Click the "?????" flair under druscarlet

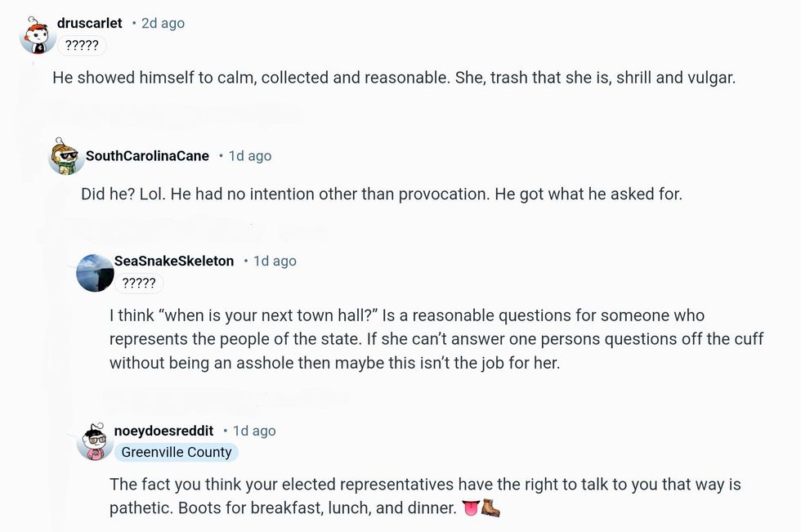click(81, 45)
